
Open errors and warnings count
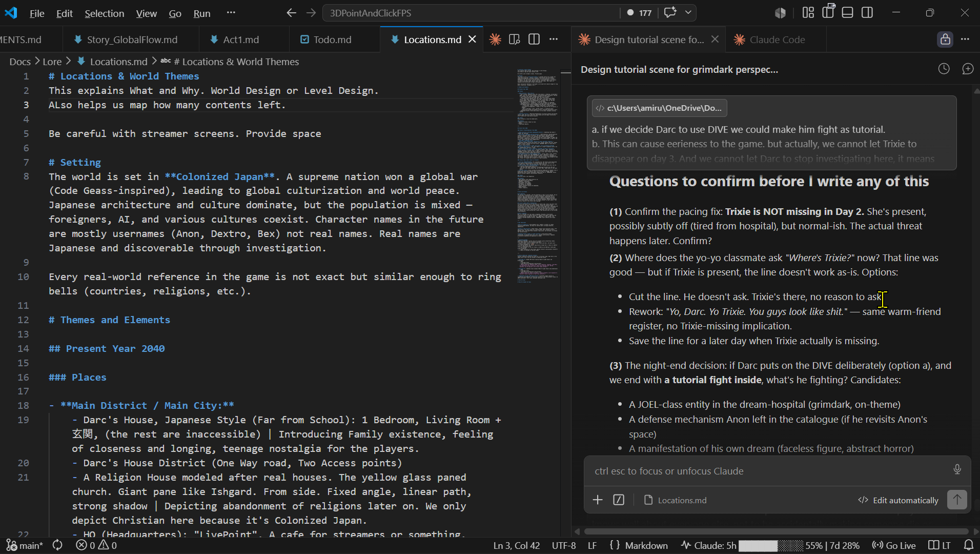point(96,545)
